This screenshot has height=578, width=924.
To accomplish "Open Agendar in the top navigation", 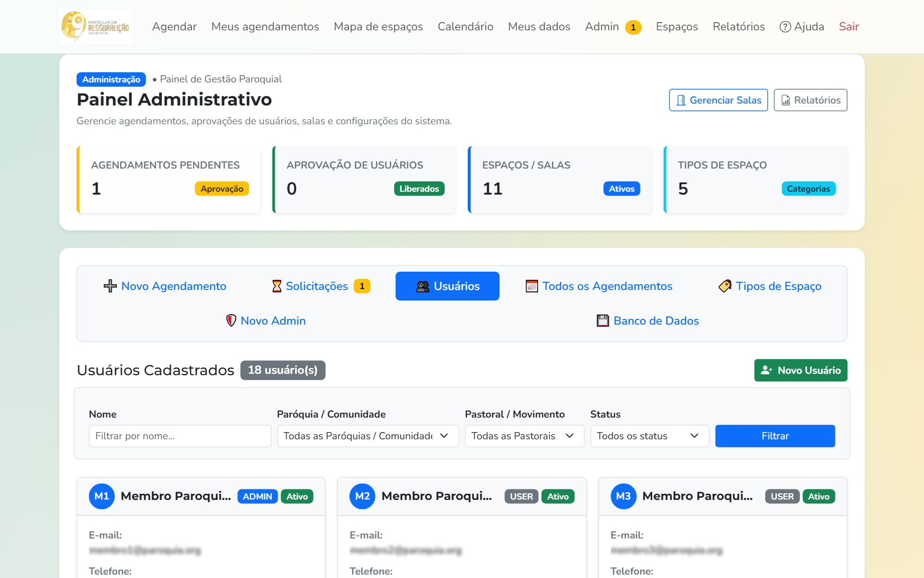I will [174, 26].
